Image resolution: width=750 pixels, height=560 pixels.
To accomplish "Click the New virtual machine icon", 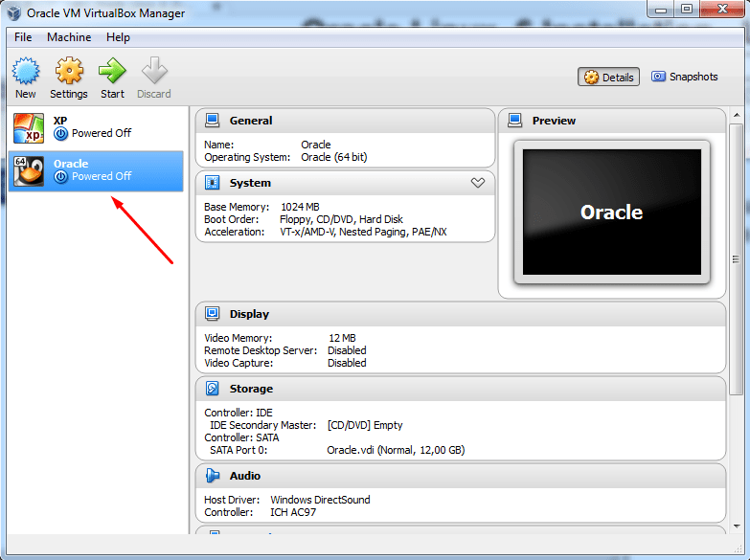I will [x=25, y=71].
